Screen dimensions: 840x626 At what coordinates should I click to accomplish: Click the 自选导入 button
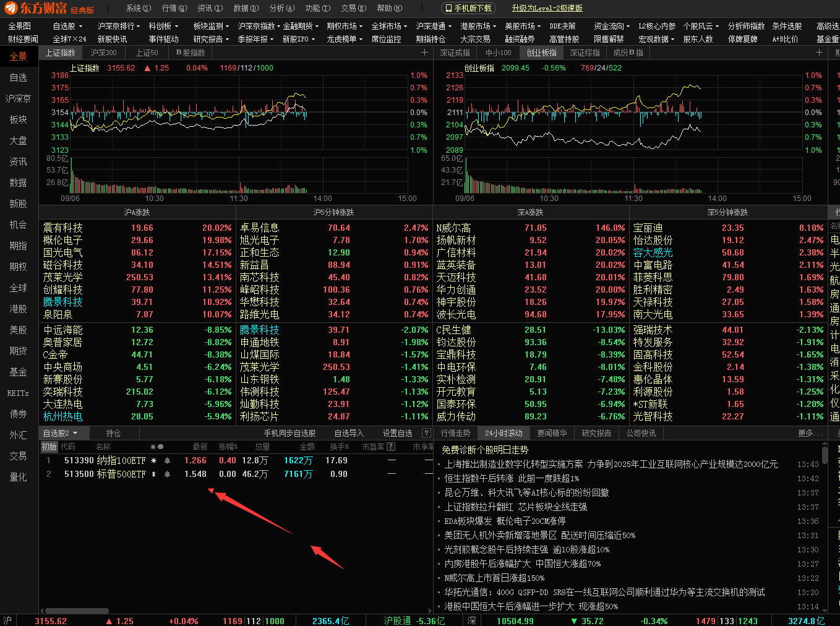pos(349,433)
